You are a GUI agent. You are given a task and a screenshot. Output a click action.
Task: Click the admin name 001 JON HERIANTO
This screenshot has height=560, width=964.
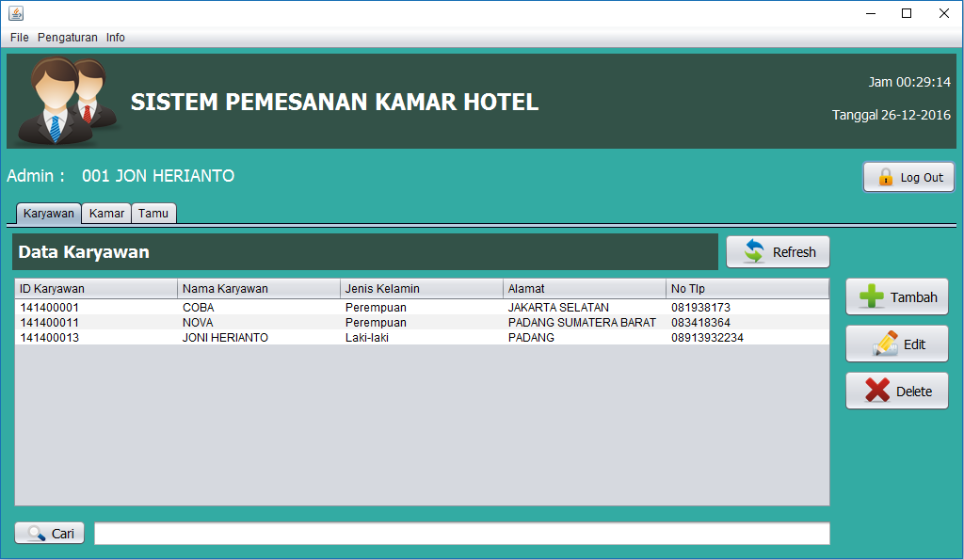[158, 176]
